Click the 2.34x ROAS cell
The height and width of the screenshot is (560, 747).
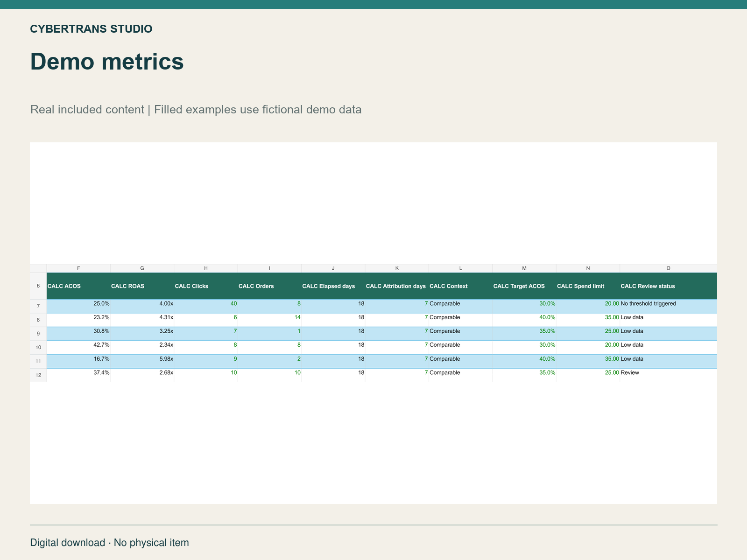[x=142, y=348]
